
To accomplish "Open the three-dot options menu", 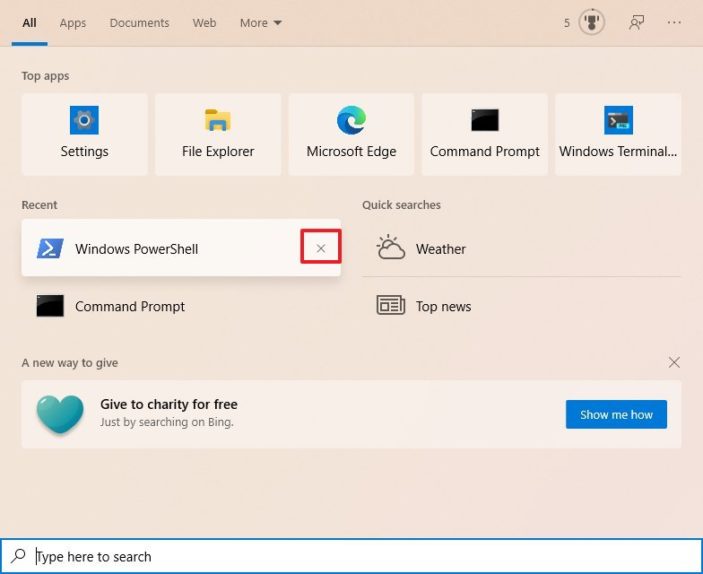I will point(674,22).
